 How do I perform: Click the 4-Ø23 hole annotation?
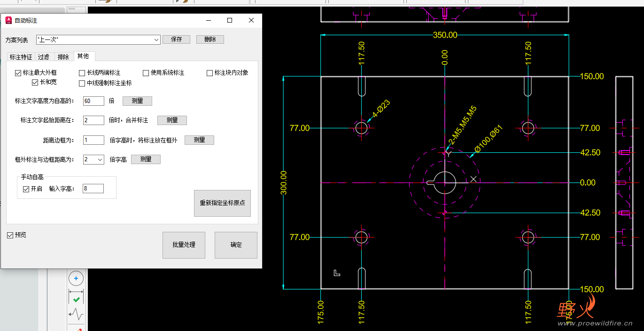381,109
